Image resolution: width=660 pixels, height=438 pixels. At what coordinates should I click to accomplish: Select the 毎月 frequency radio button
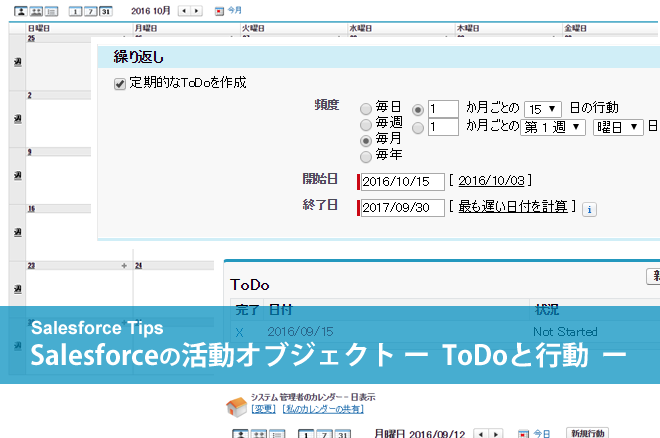pos(366,141)
